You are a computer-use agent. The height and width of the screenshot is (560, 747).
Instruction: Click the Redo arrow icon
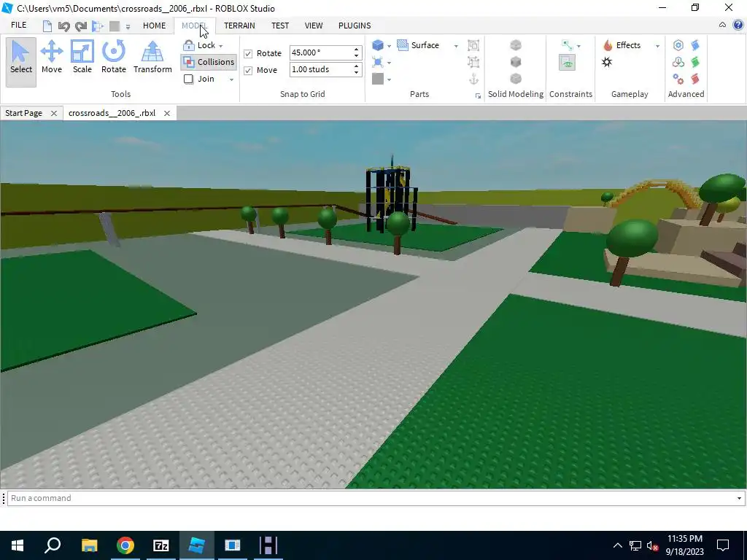[x=81, y=26]
